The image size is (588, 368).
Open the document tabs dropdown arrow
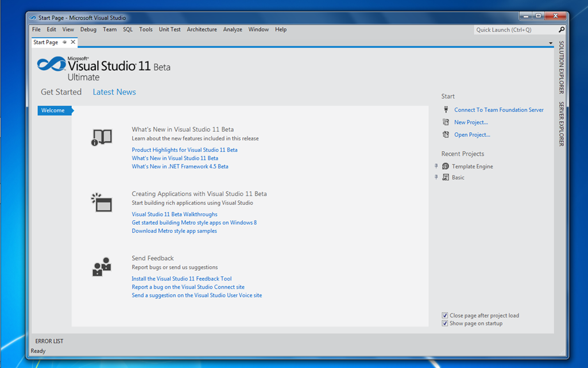[551, 43]
